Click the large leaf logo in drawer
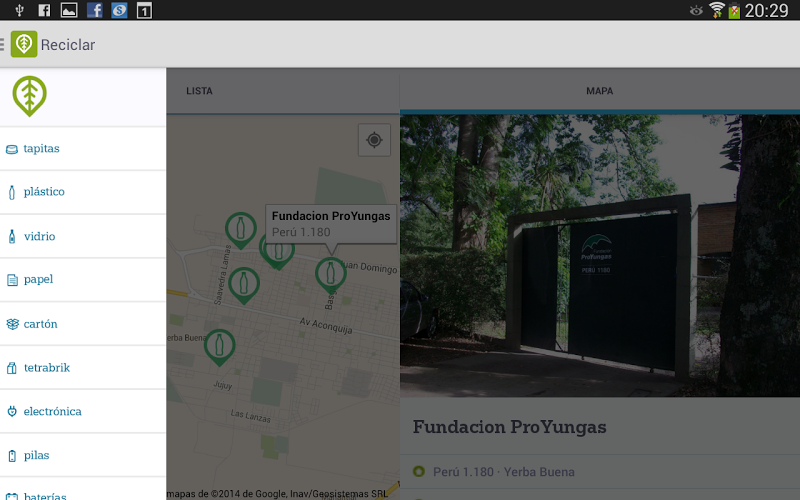Viewport: 800px width, 500px height. coord(30,96)
